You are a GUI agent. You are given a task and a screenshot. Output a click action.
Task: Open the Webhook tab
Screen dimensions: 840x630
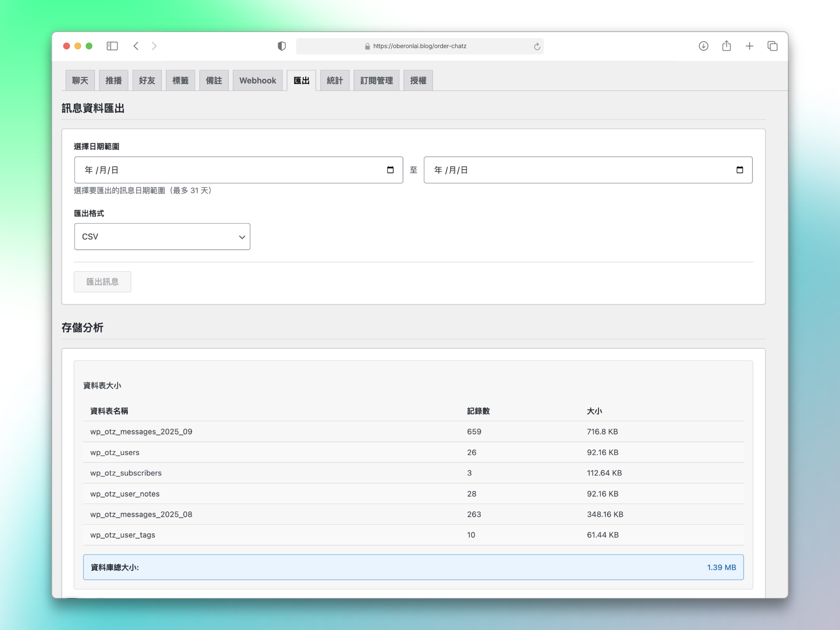[x=258, y=80]
